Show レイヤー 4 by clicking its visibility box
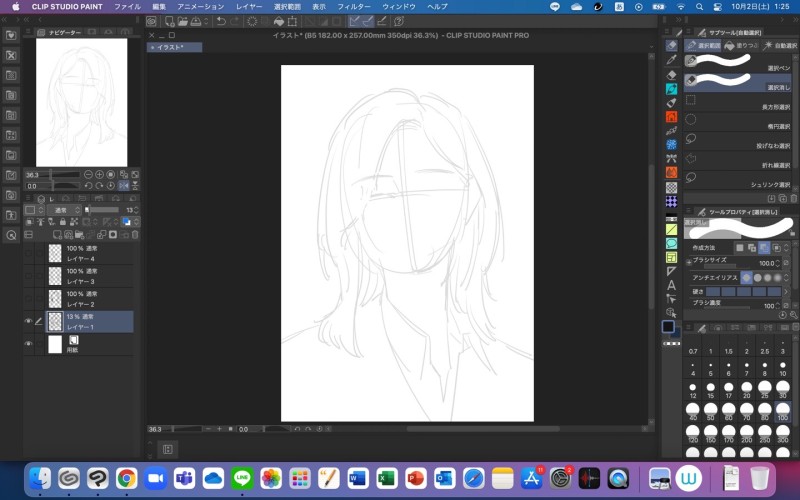800x500 pixels. pos(28,252)
